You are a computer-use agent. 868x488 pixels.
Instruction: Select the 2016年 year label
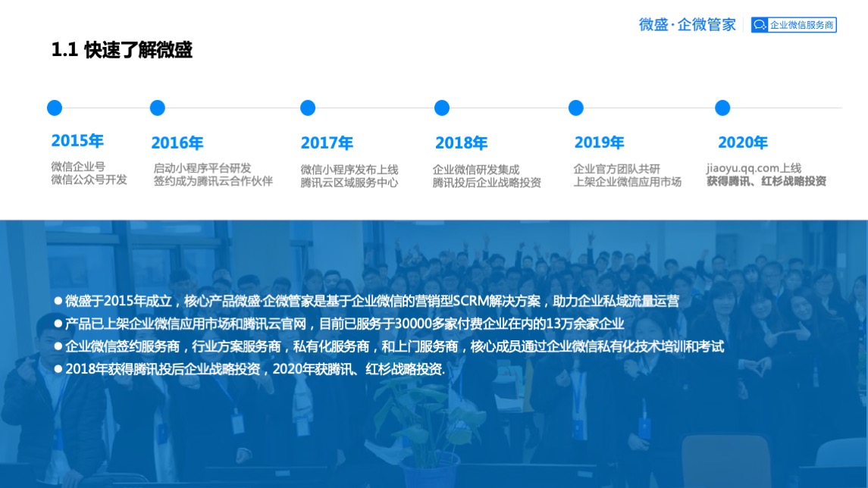point(177,143)
